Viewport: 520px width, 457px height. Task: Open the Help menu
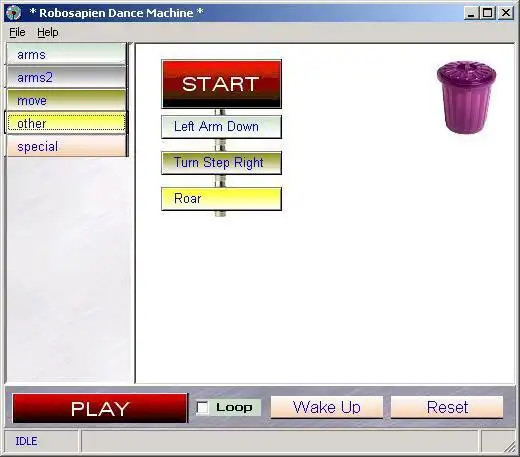[48, 32]
